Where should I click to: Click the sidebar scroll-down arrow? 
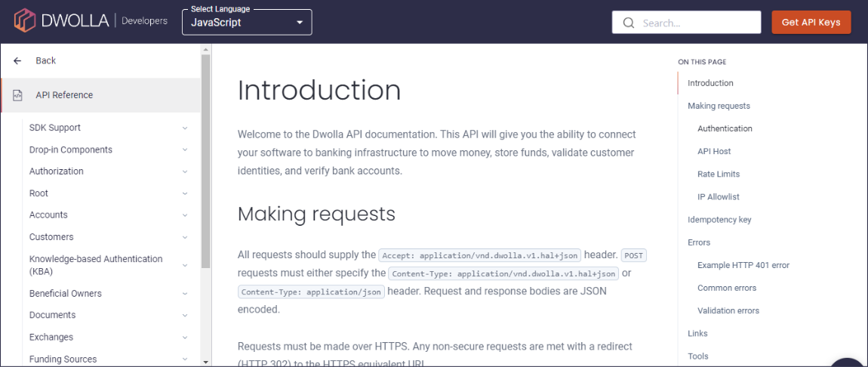[x=205, y=362]
